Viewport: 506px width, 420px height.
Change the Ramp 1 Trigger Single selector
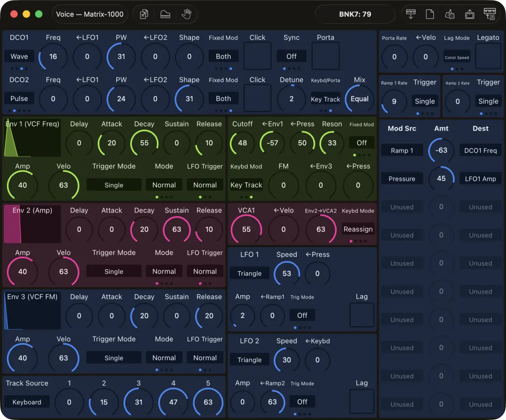[x=425, y=101]
